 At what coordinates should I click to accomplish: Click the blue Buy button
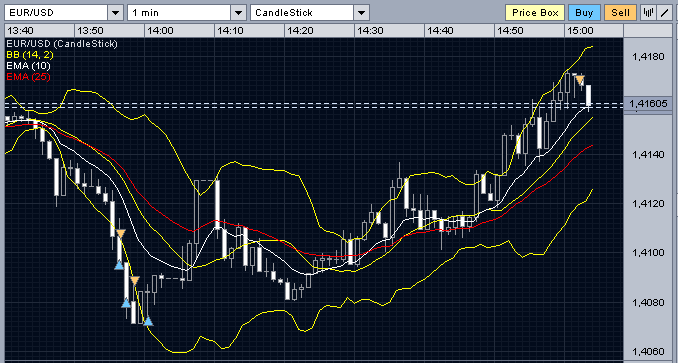(584, 13)
